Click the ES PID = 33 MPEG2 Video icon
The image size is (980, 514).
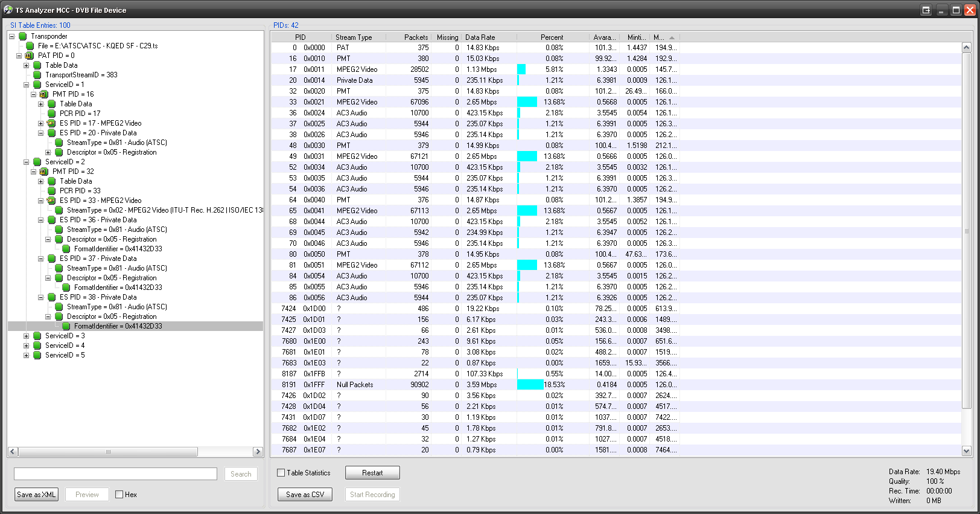pyautogui.click(x=51, y=201)
